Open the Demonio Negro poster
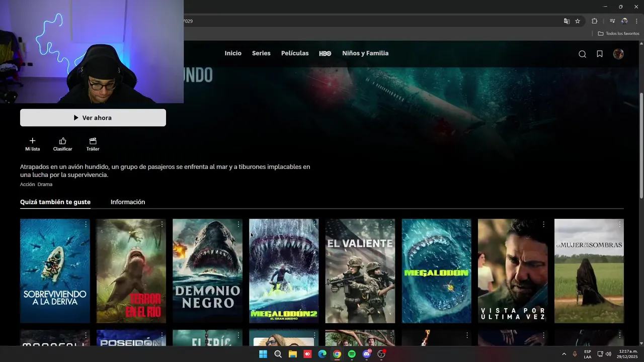644x362 pixels. click(x=207, y=271)
